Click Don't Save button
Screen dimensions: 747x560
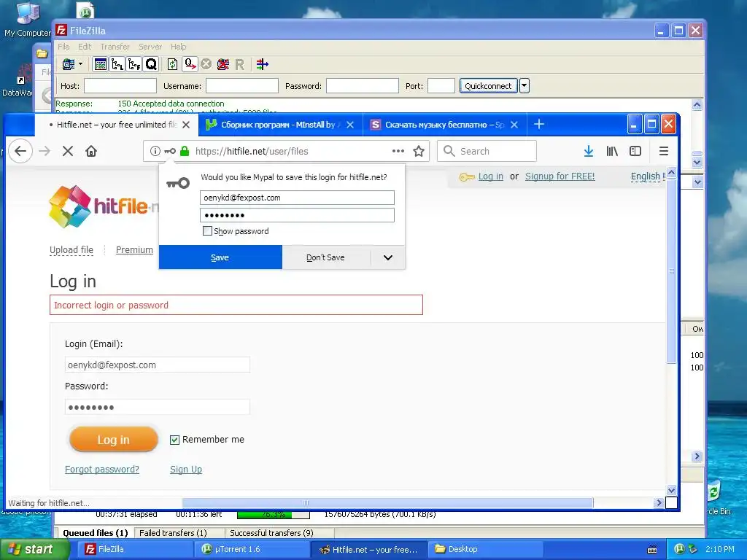tap(326, 257)
